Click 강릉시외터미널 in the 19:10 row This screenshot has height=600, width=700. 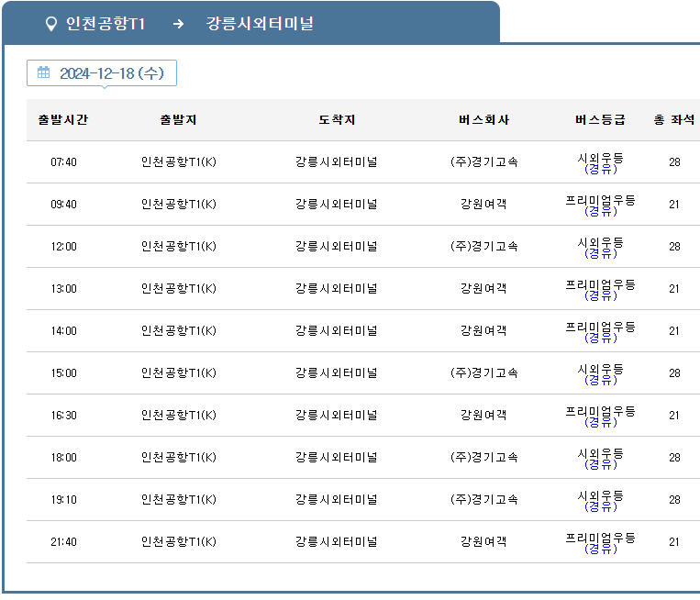coord(337,499)
